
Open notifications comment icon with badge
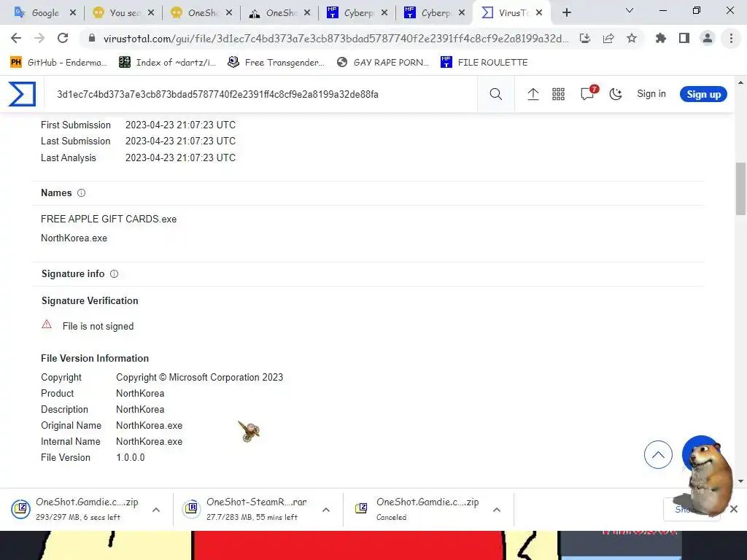click(588, 93)
